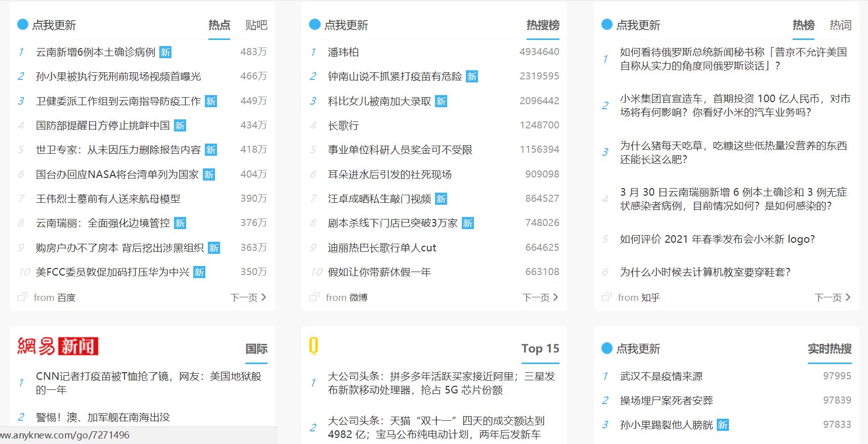The width and height of the screenshot is (868, 444).
Task: Go to 下一页 on the Baidu card
Action: (x=248, y=297)
